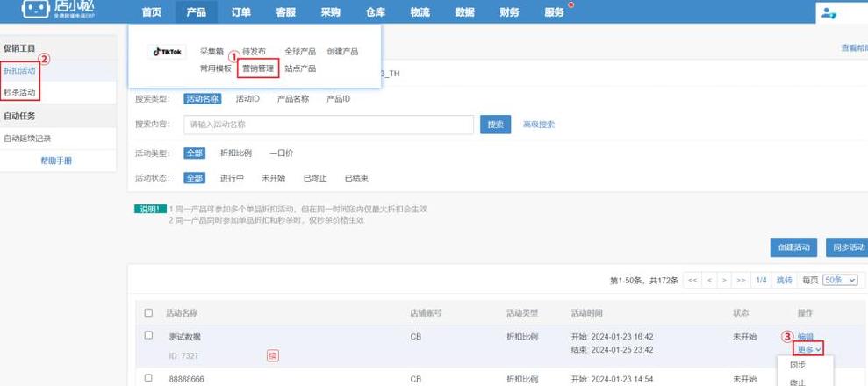This screenshot has height=386, width=868.
Task: Open the 订单 navigation menu
Action: (240, 12)
